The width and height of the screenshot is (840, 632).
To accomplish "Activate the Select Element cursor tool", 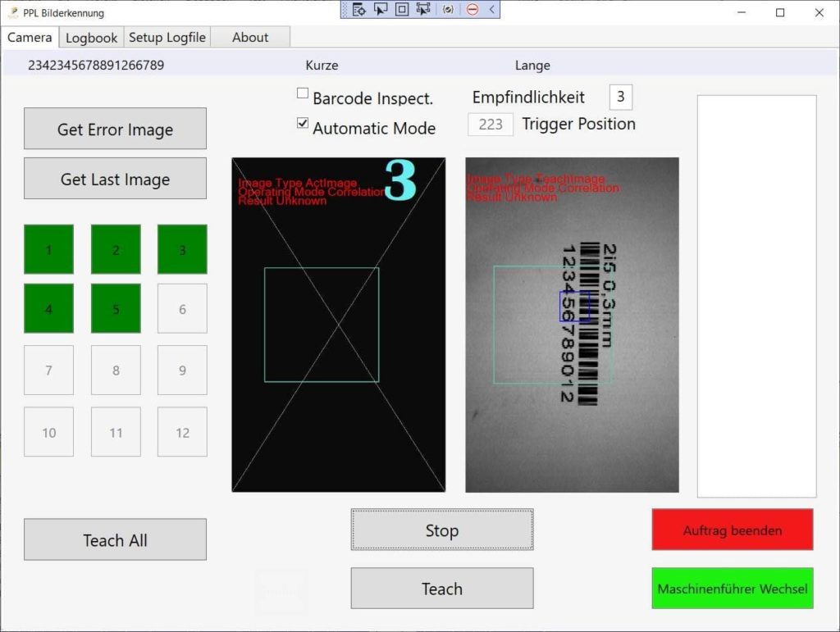I will (x=381, y=10).
